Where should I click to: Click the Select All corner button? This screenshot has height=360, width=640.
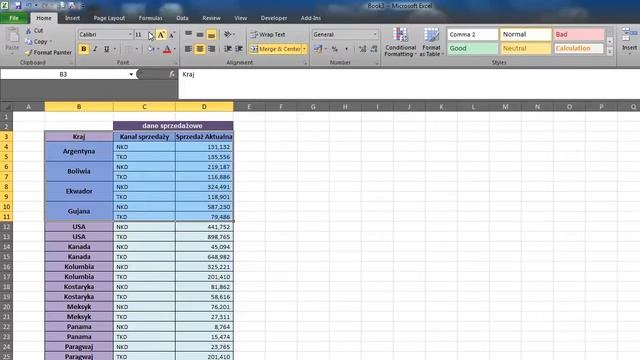pos(6,107)
